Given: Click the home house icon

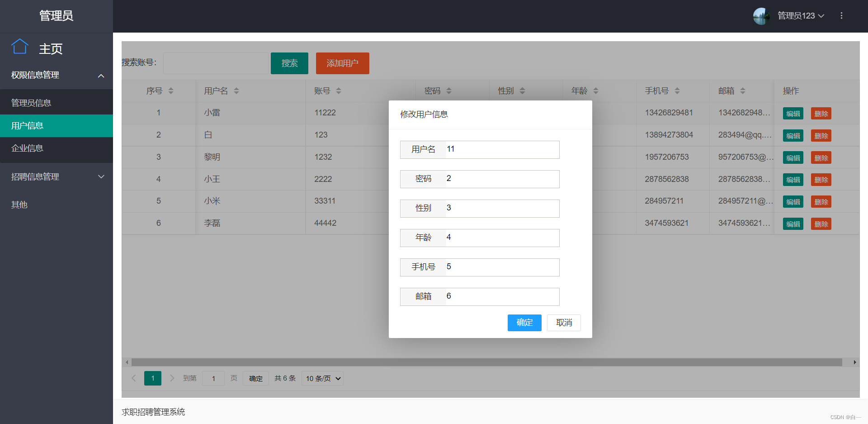Looking at the screenshot, I should coord(19,47).
